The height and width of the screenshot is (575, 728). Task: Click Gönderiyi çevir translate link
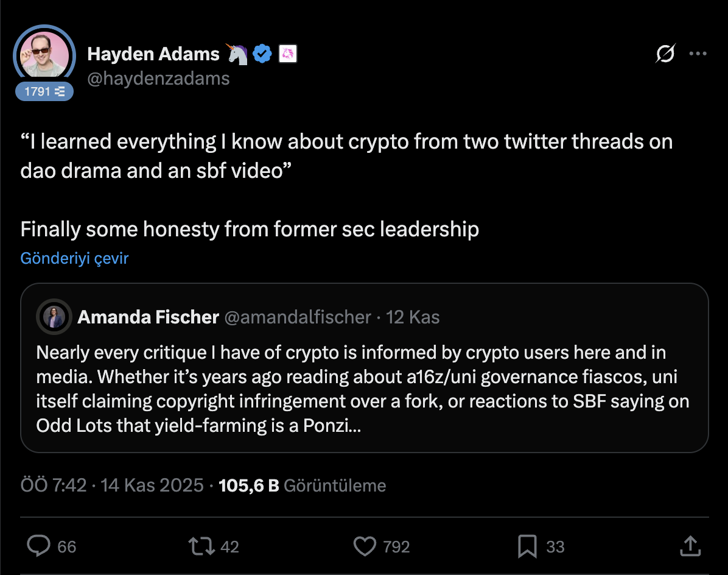click(x=74, y=258)
